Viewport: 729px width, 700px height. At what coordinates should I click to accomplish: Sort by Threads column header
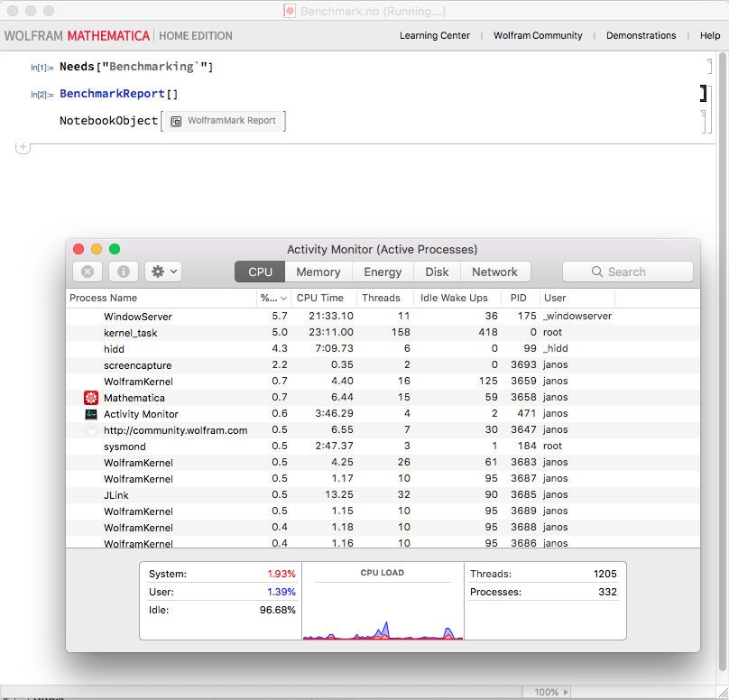(385, 298)
